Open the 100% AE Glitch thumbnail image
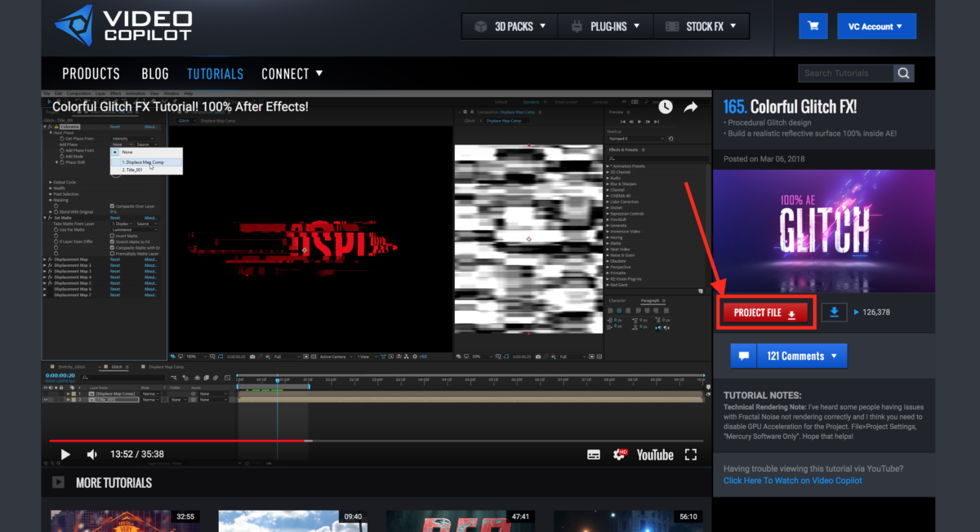 coord(824,230)
